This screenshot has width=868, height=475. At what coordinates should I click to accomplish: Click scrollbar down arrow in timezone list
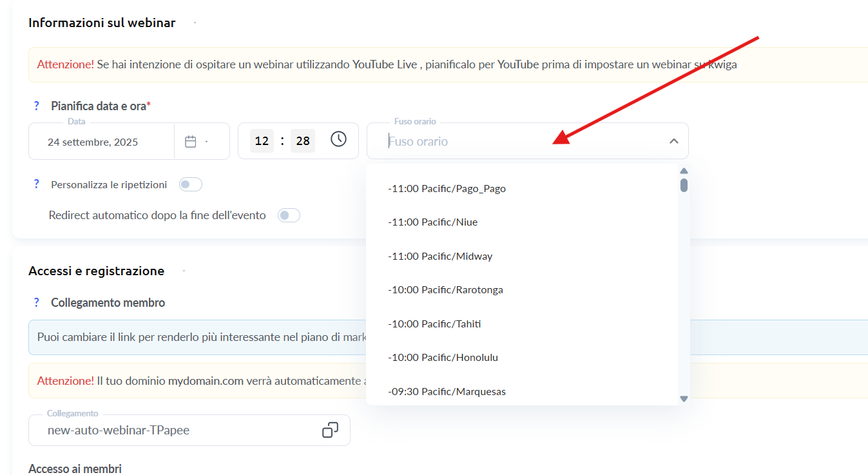(x=684, y=399)
